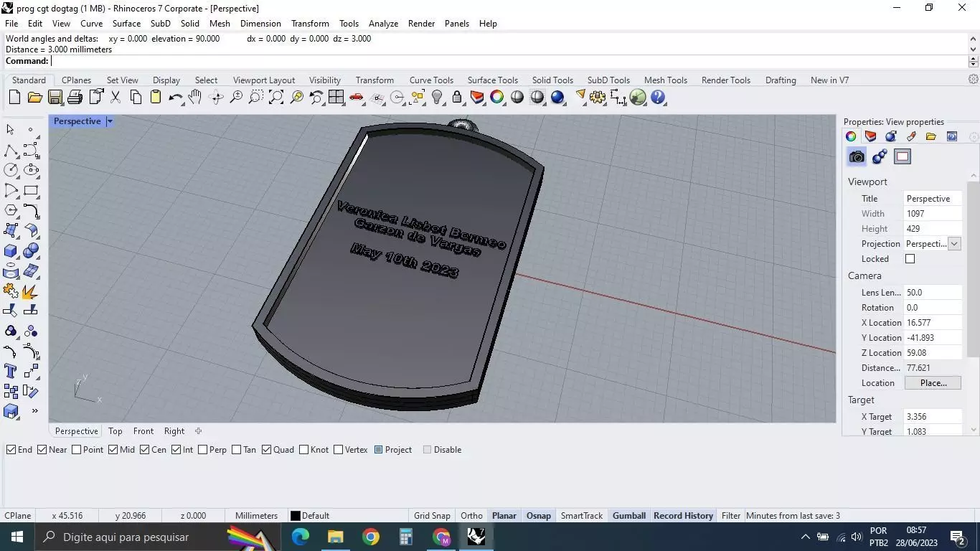The image size is (980, 551).
Task: Undo the last action with the Undo arrow
Action: tap(175, 98)
